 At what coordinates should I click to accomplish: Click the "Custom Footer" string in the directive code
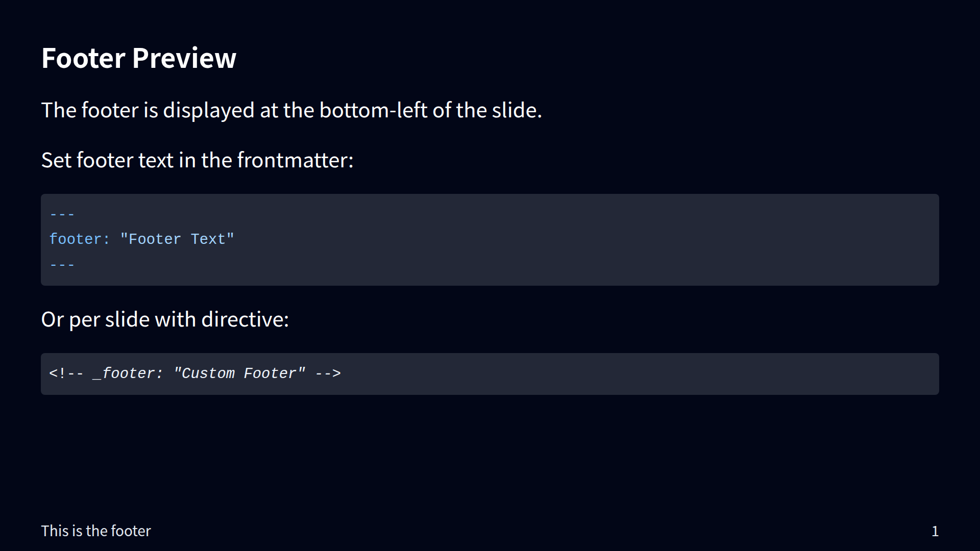pos(239,373)
